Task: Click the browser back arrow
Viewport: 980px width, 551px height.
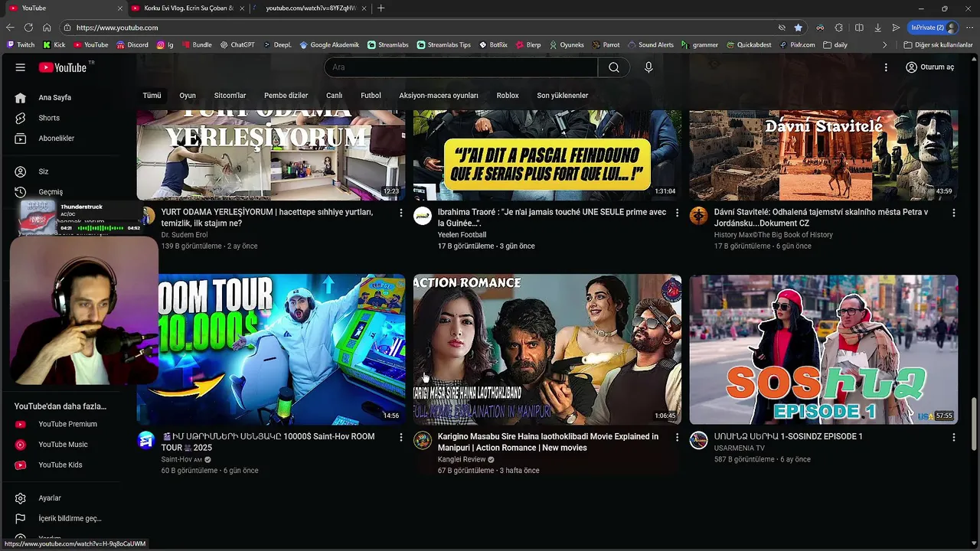Action: click(x=11, y=28)
